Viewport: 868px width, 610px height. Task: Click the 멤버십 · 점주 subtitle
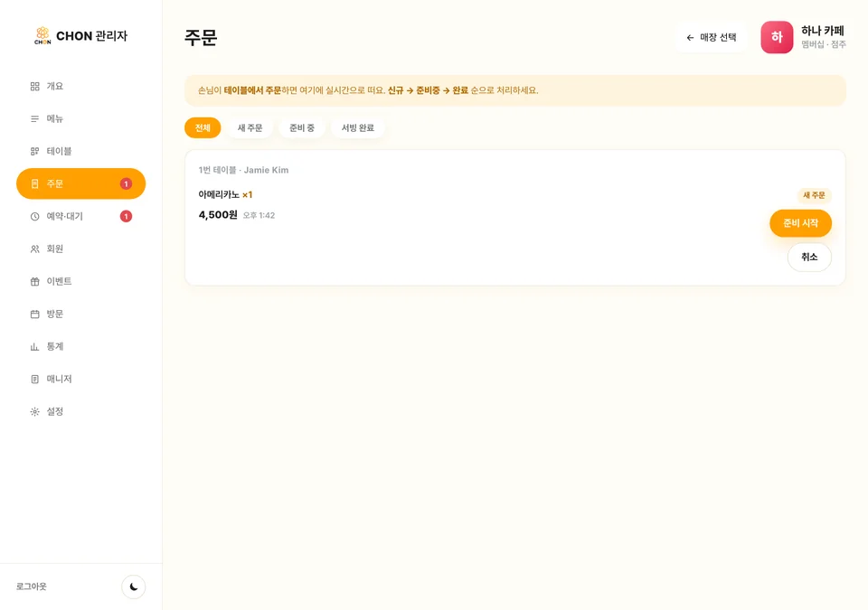click(x=824, y=44)
